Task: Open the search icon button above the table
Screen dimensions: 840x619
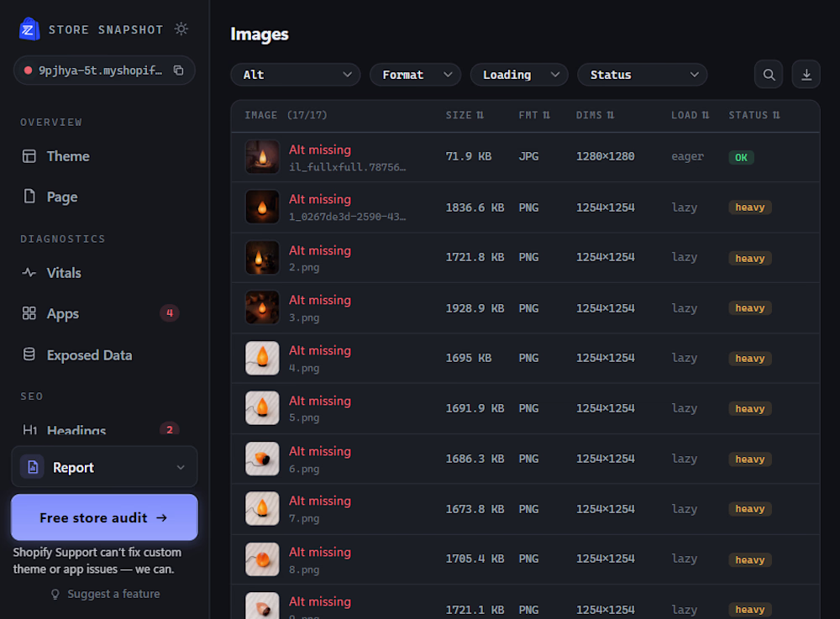Action: [769, 75]
